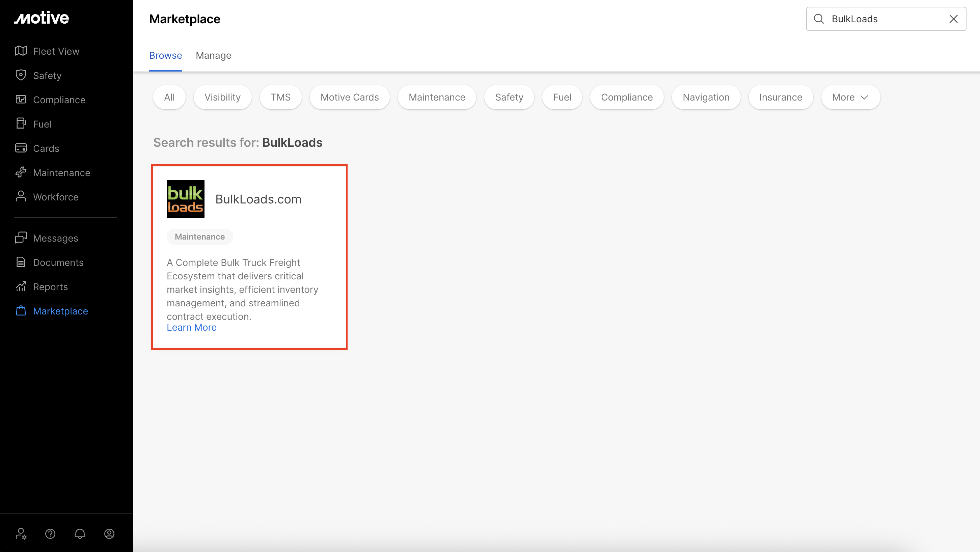Image resolution: width=980 pixels, height=552 pixels.
Task: Select the Navigation filter chip
Action: point(706,98)
